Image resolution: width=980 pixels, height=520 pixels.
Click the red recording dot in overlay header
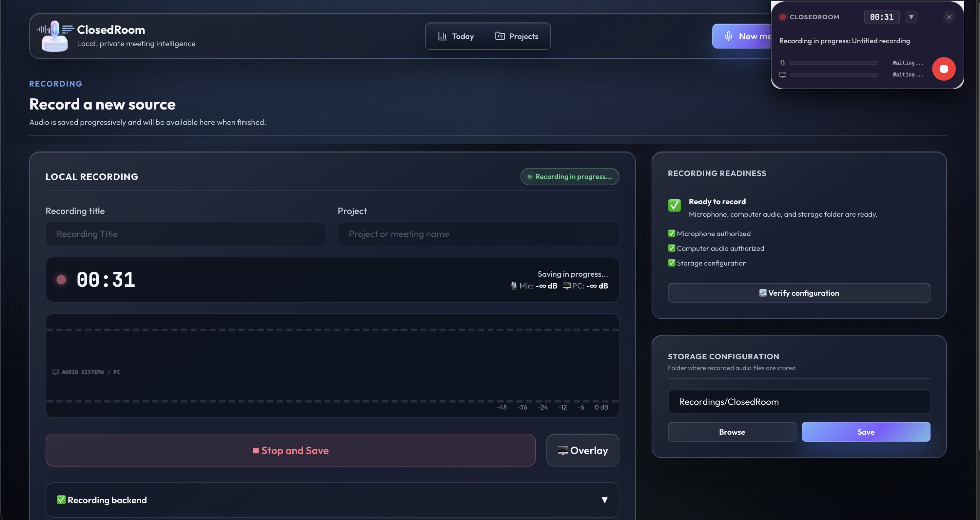pos(783,17)
